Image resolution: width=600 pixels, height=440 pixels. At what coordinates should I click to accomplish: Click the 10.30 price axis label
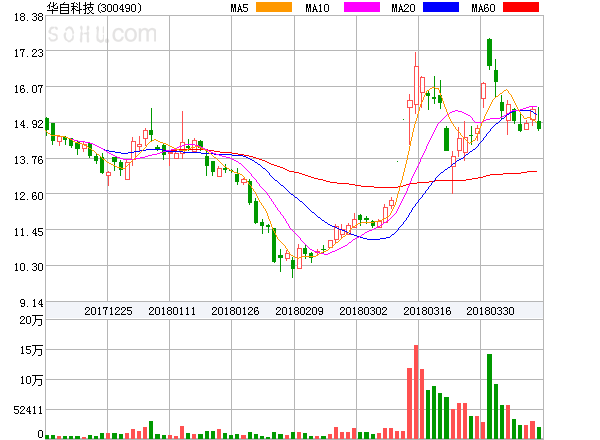(29, 267)
